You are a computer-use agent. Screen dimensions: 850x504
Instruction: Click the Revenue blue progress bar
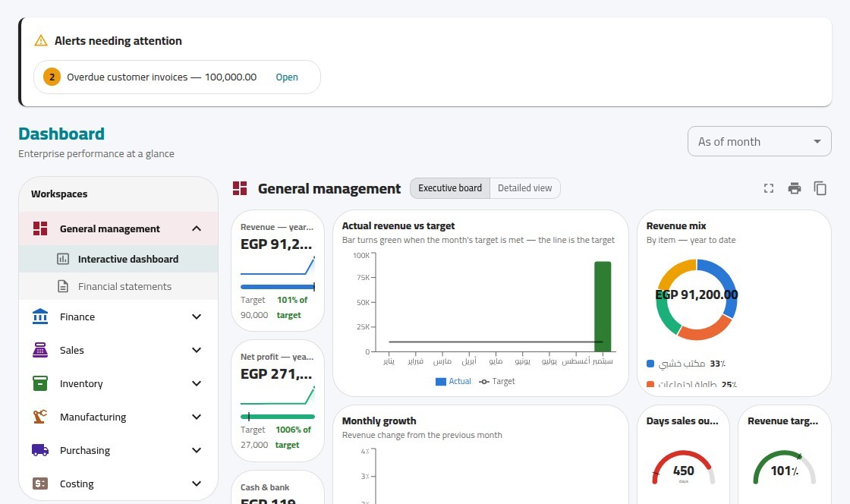(x=278, y=287)
